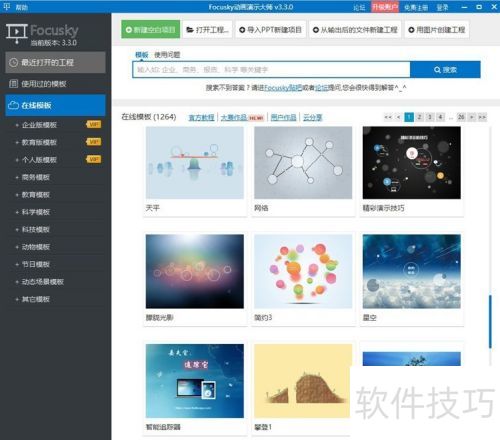Create a project with 新建空白项目
The image size is (500, 440).
click(151, 30)
